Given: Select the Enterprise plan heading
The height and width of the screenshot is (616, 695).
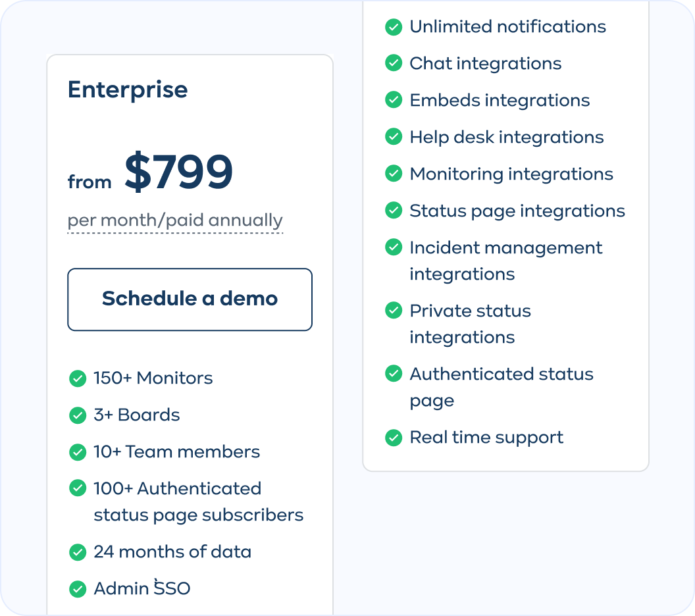Looking at the screenshot, I should click(126, 90).
